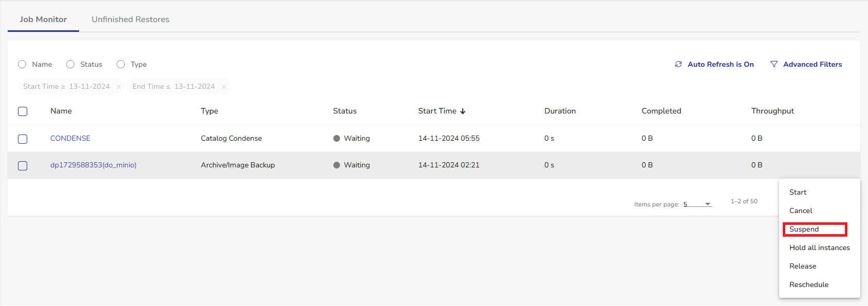Open the Items per page dropdown

(x=697, y=204)
